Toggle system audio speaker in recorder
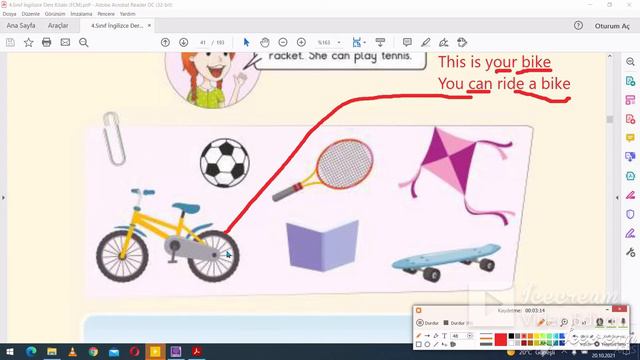640x360 pixels. (x=611, y=322)
